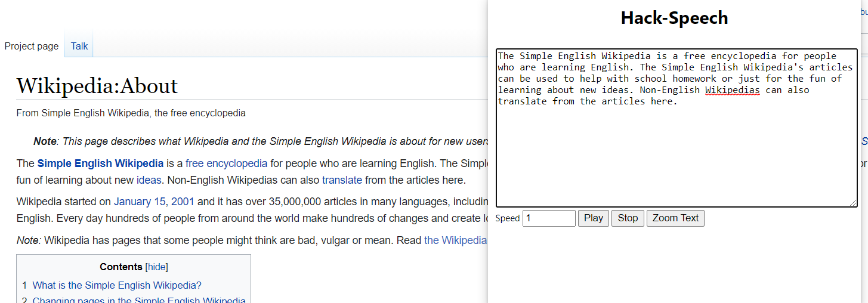Click hide in the Contents box

coord(157,267)
